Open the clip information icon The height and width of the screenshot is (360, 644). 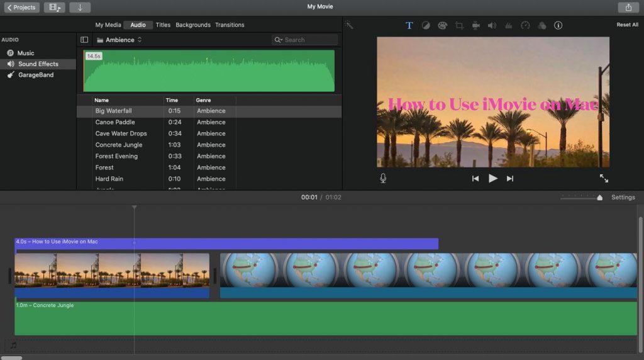(x=558, y=25)
